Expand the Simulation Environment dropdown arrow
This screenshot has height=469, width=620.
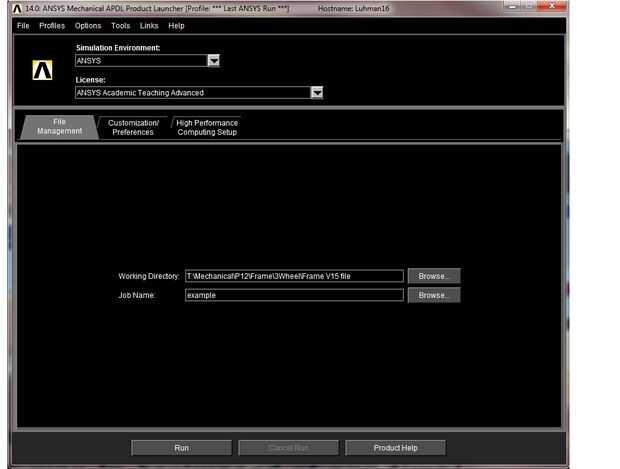click(213, 61)
